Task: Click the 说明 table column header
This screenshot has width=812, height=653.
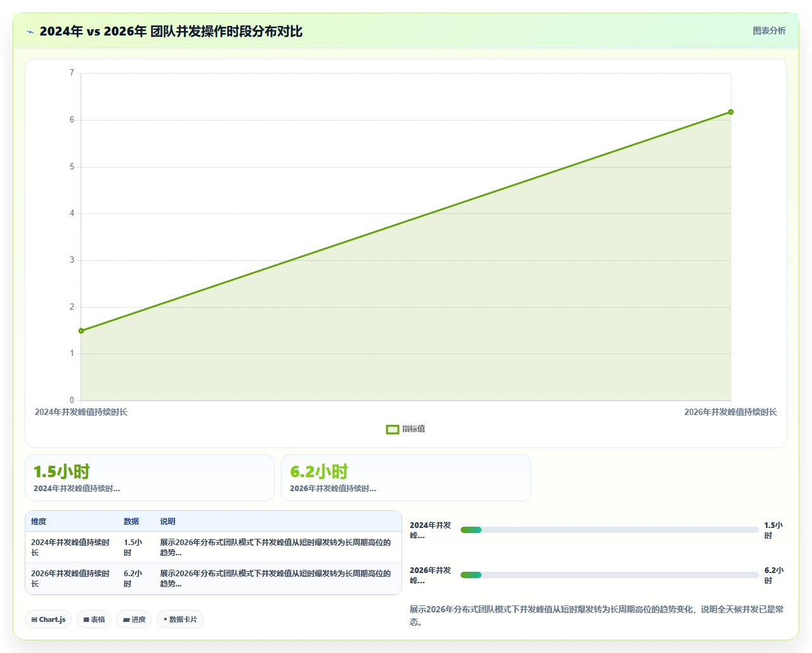Action: [167, 522]
